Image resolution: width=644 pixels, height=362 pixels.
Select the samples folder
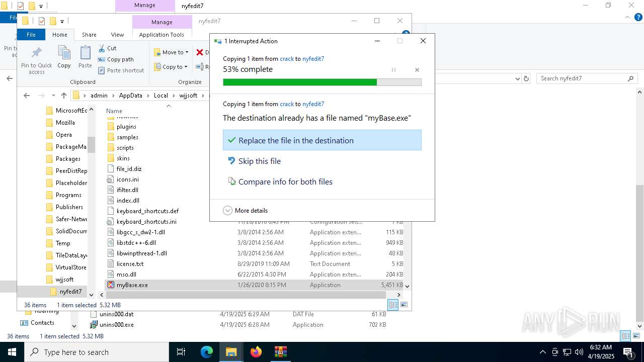coord(127,137)
